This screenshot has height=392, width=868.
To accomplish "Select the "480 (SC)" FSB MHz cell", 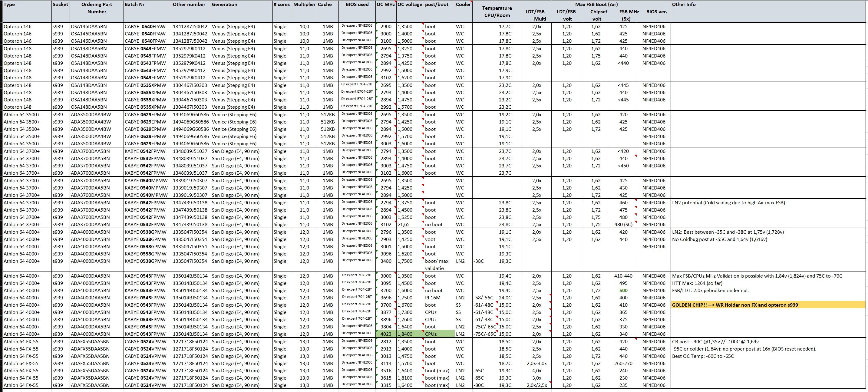I will (x=623, y=225).
